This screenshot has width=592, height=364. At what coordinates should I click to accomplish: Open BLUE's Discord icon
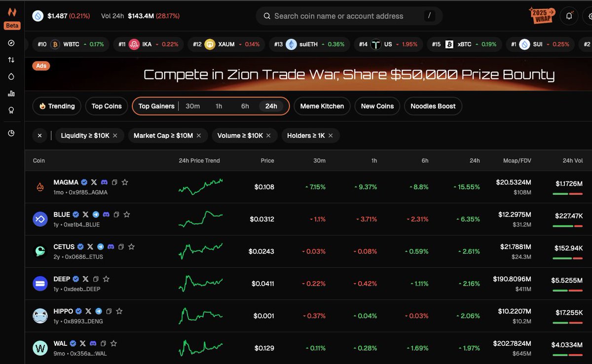click(x=106, y=215)
